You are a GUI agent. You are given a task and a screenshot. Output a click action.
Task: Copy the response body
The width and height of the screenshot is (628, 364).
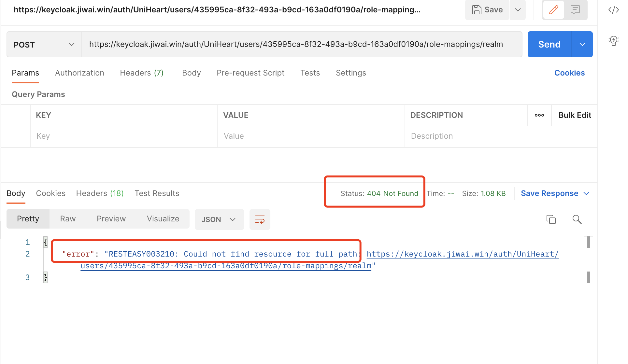click(551, 219)
